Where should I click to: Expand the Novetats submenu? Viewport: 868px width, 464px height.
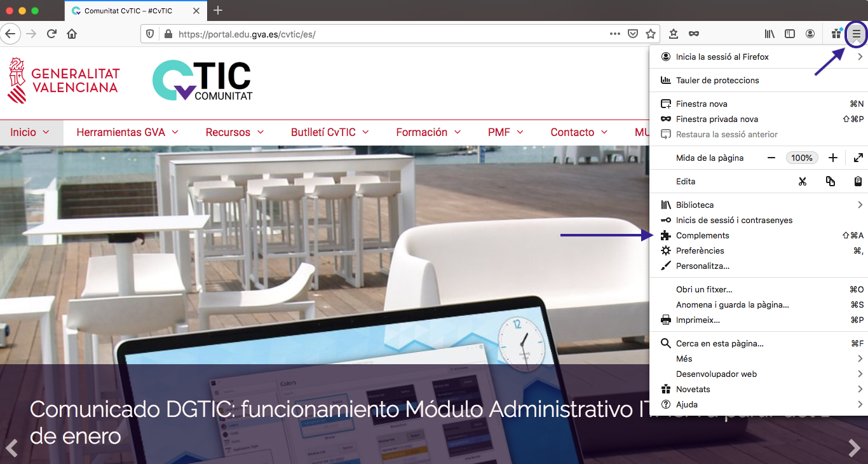tap(759, 389)
